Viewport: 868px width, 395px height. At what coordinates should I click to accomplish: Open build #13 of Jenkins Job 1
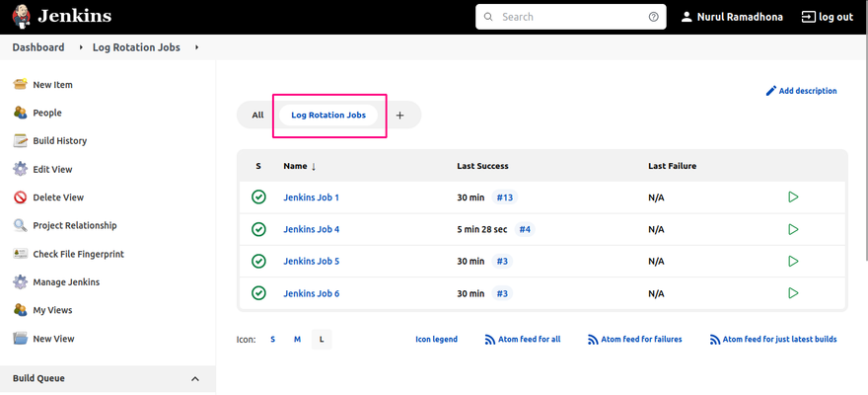point(505,197)
